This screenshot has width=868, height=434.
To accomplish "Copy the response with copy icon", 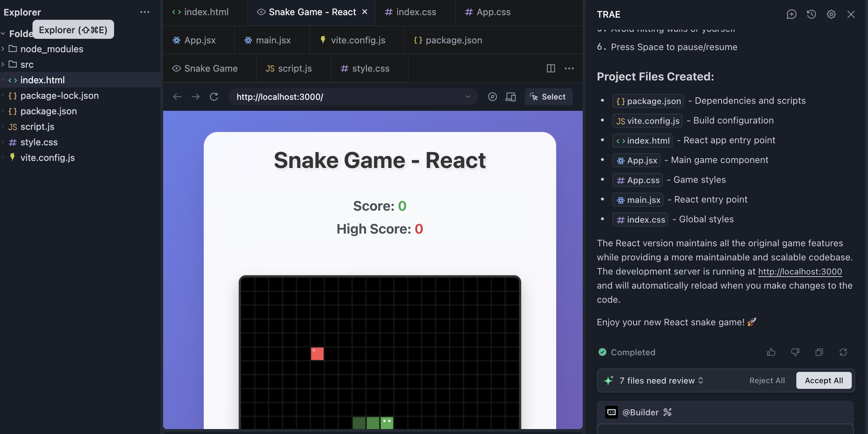I will coord(819,352).
